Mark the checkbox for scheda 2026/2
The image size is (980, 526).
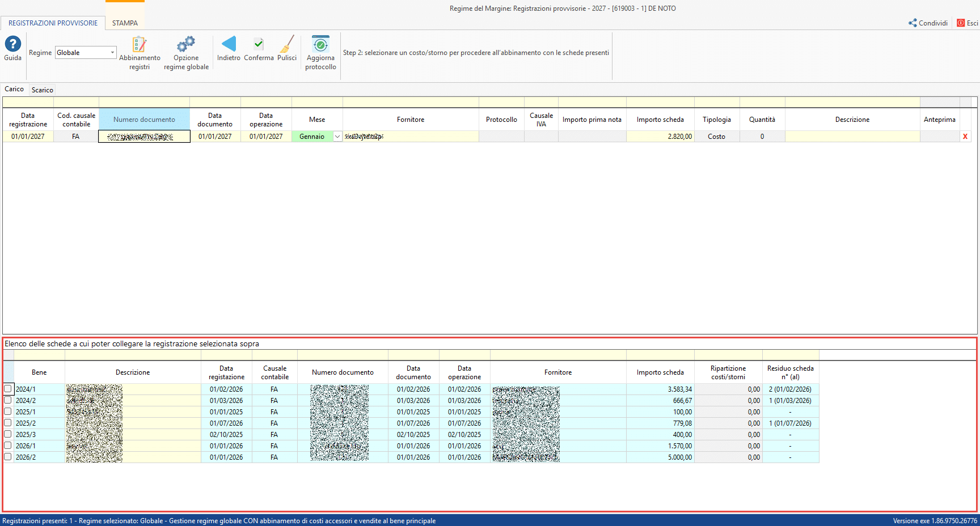8,457
